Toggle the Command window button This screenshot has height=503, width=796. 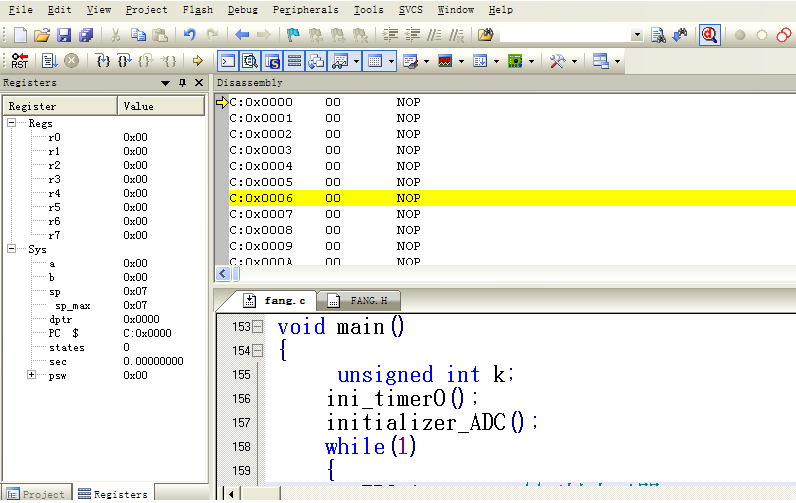click(x=228, y=61)
